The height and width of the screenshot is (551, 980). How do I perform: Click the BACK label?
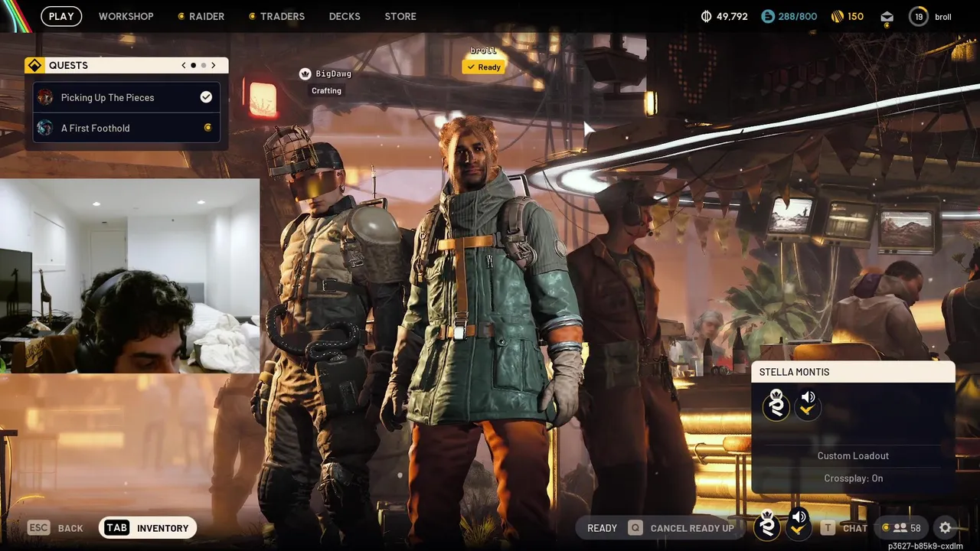coord(70,528)
